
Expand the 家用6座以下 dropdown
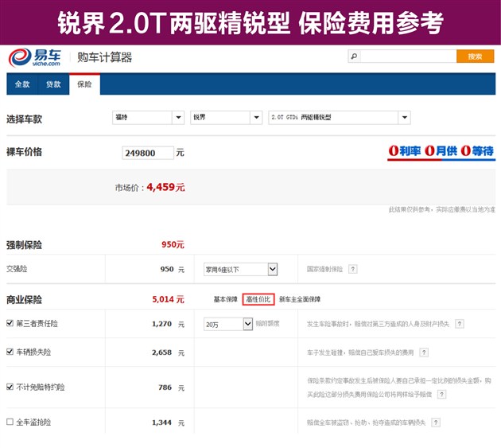point(240,270)
